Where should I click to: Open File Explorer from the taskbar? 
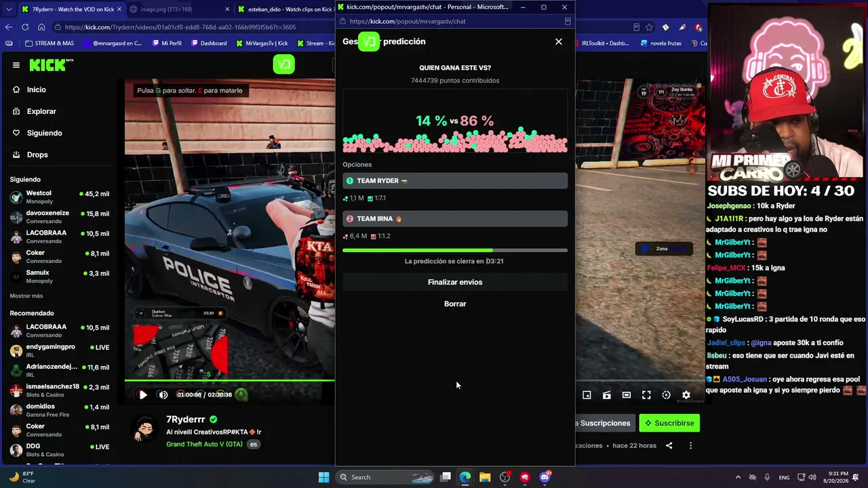485,477
